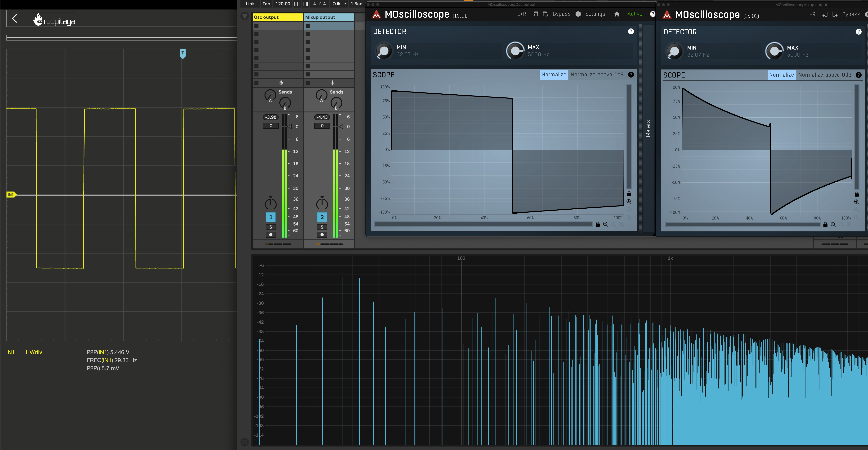The image size is (868, 450).
Task: Click MIN knob in Osc output detector
Action: (x=384, y=51)
